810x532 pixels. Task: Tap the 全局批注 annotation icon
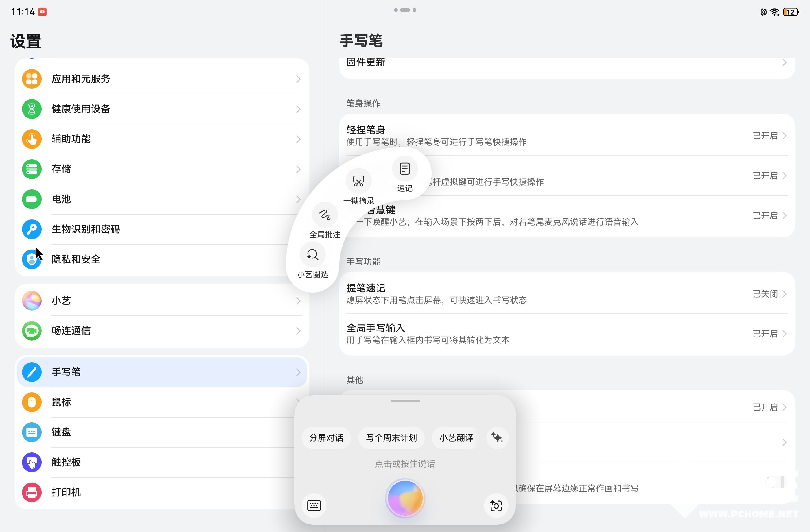click(325, 215)
